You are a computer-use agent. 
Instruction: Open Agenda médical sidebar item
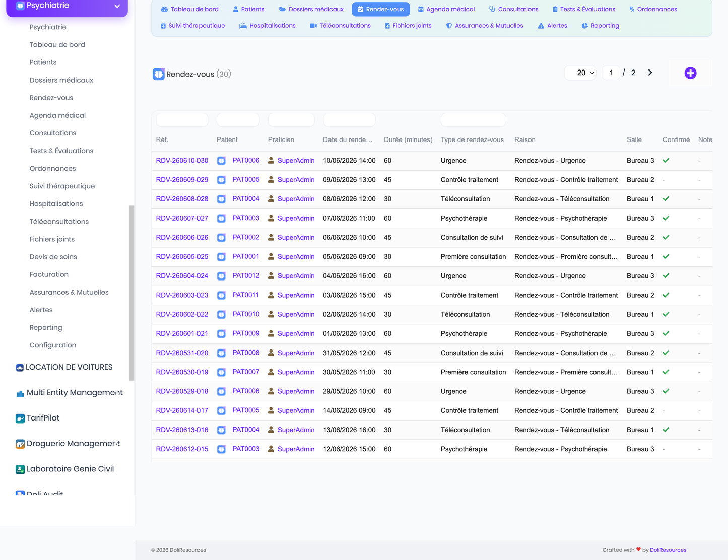[x=57, y=115]
